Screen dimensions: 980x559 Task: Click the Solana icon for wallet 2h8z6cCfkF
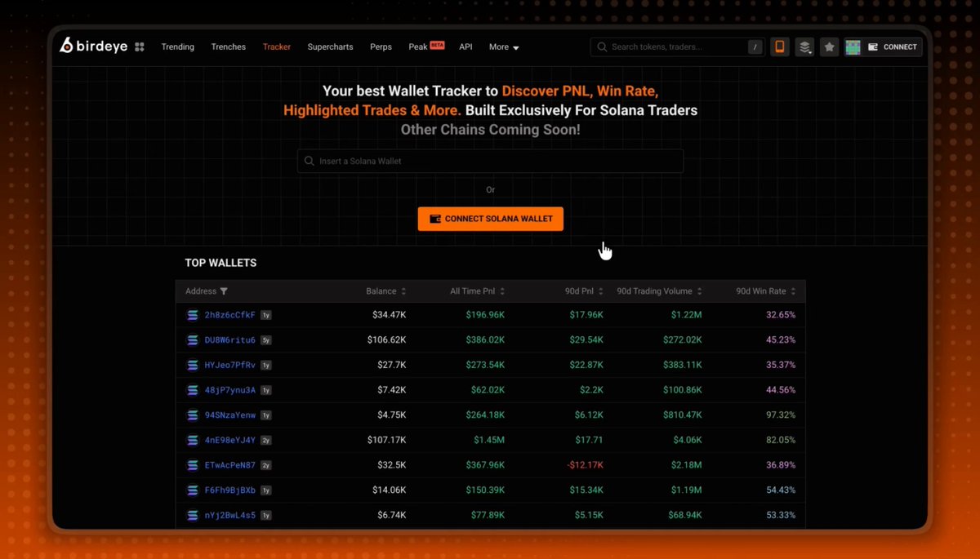click(x=193, y=315)
